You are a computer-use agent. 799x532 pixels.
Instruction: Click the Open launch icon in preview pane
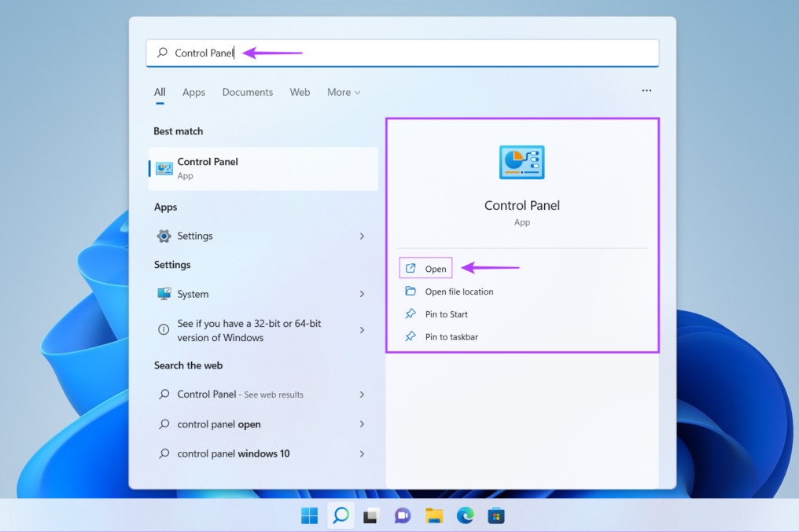(x=411, y=268)
